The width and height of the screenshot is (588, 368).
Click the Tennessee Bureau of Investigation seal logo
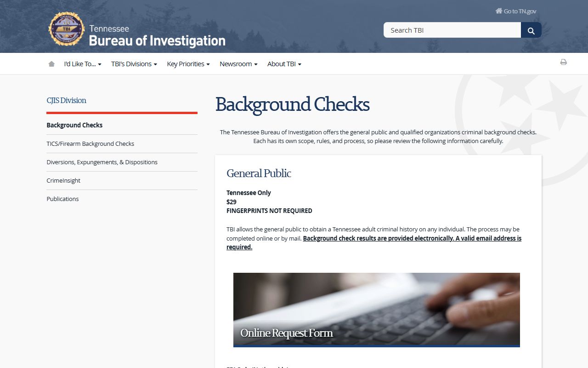[67, 29]
